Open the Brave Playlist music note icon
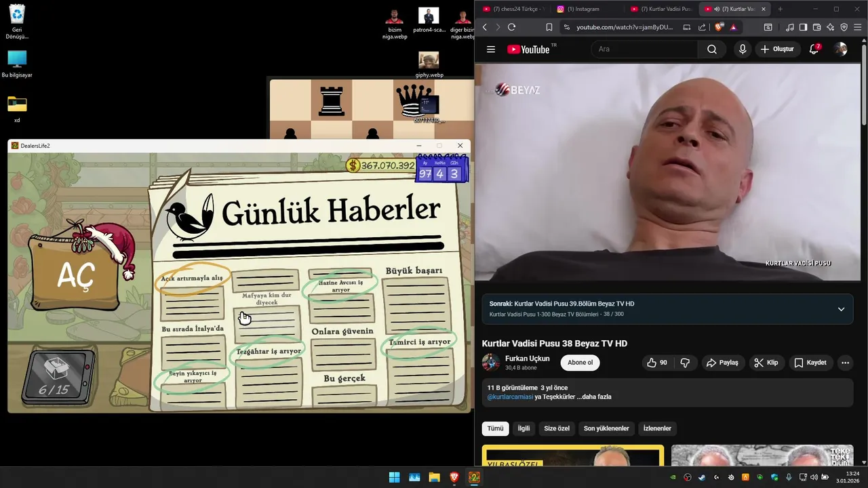This screenshot has width=868, height=488. pos(789,27)
